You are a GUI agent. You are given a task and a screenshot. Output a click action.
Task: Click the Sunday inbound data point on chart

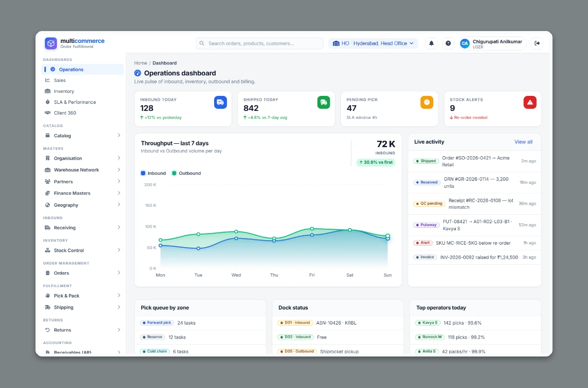click(x=388, y=238)
